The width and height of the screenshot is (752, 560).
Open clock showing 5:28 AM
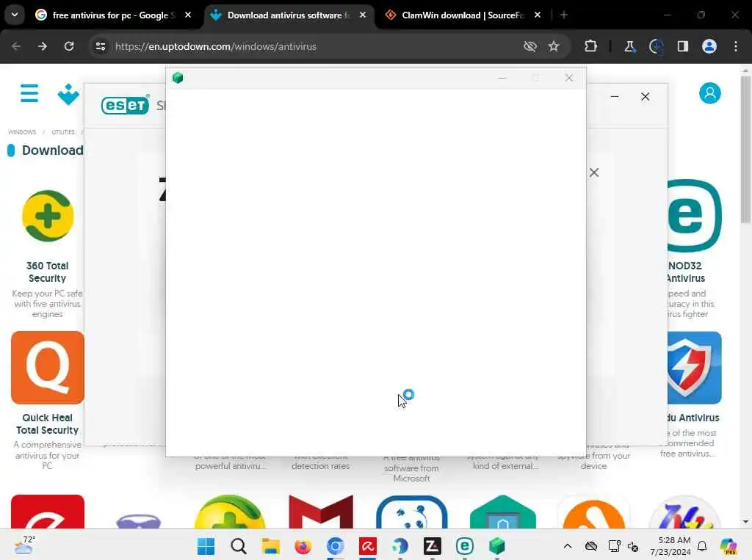pos(670,546)
